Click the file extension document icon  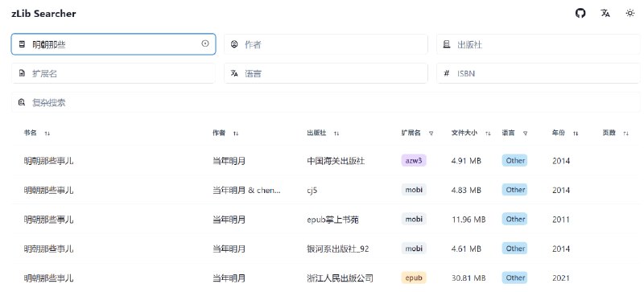[23, 73]
